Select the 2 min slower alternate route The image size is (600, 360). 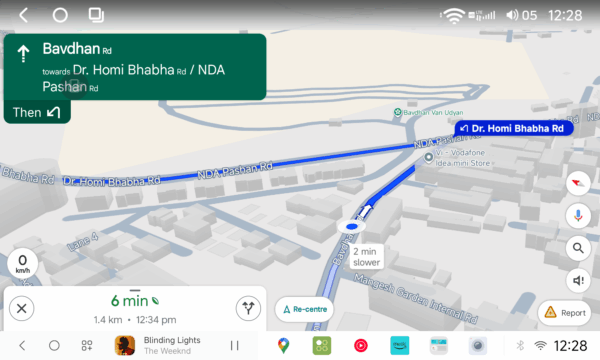tap(367, 257)
